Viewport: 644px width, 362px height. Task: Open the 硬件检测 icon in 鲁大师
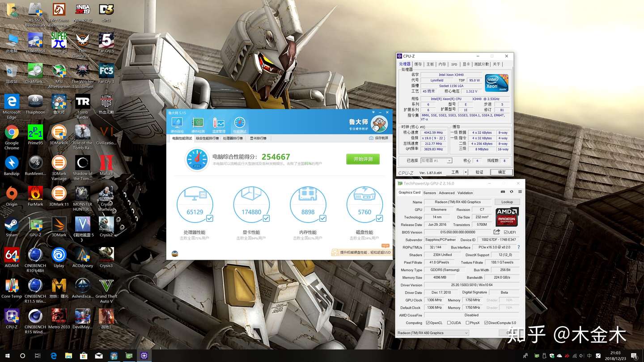point(198,125)
